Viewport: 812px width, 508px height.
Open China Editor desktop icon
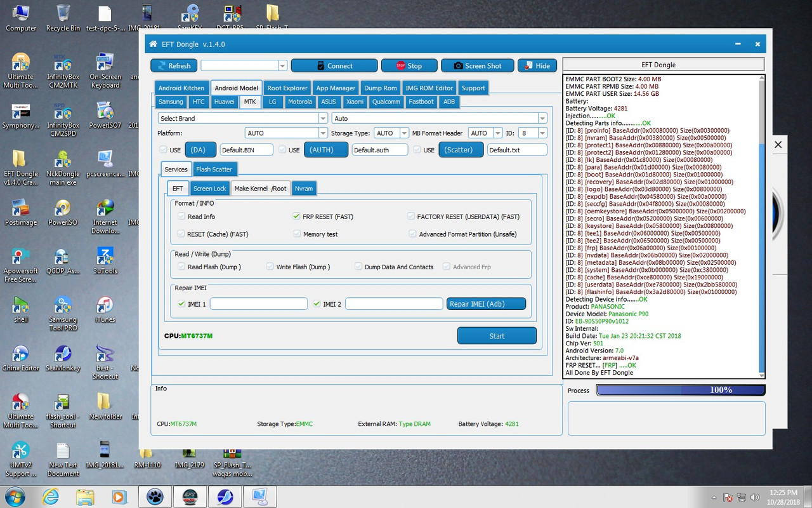[20, 358]
